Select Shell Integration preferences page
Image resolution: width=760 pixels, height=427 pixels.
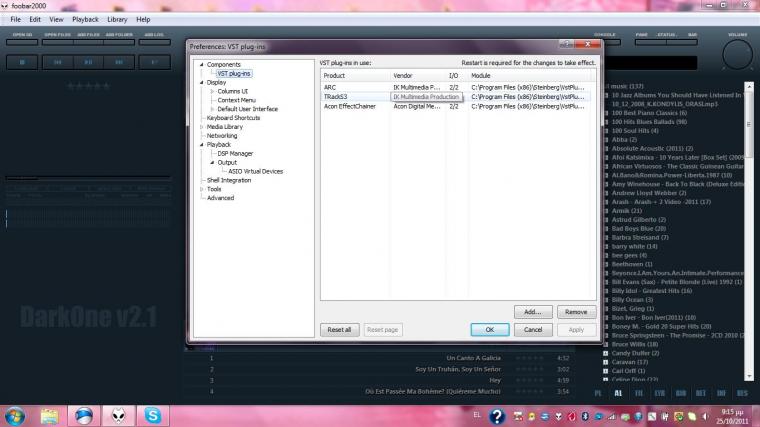(229, 180)
